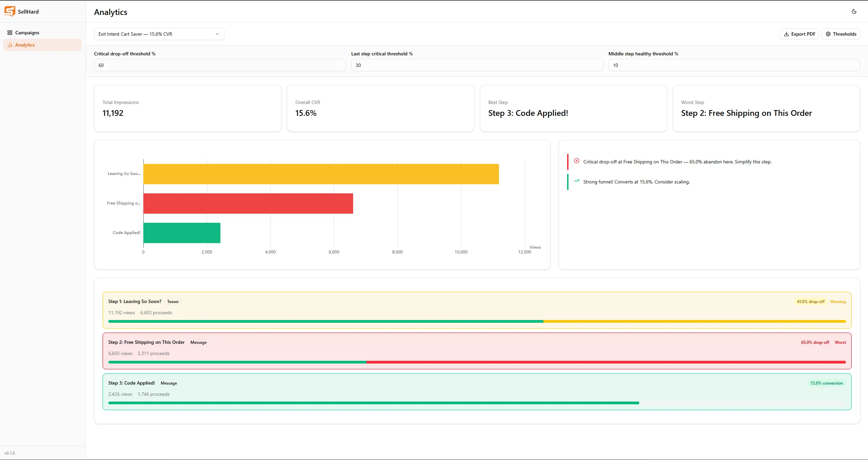Click the Export PDF download icon
The width and height of the screenshot is (868, 460).
786,34
